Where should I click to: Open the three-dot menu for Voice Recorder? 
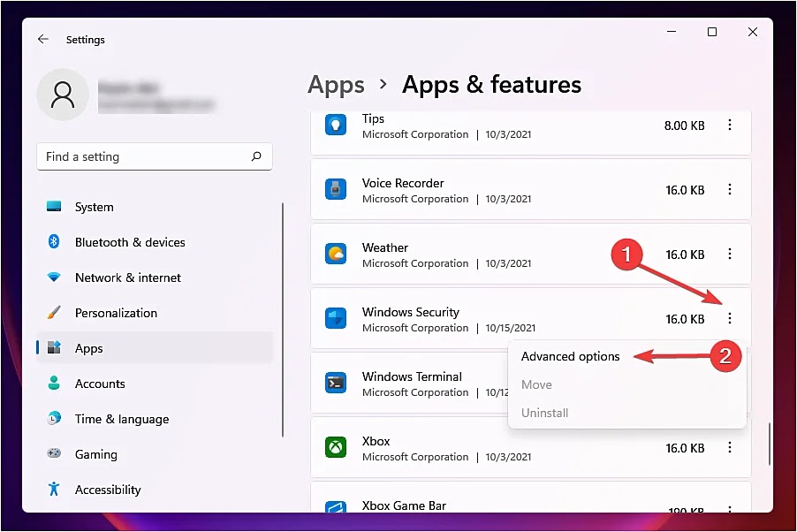point(729,189)
